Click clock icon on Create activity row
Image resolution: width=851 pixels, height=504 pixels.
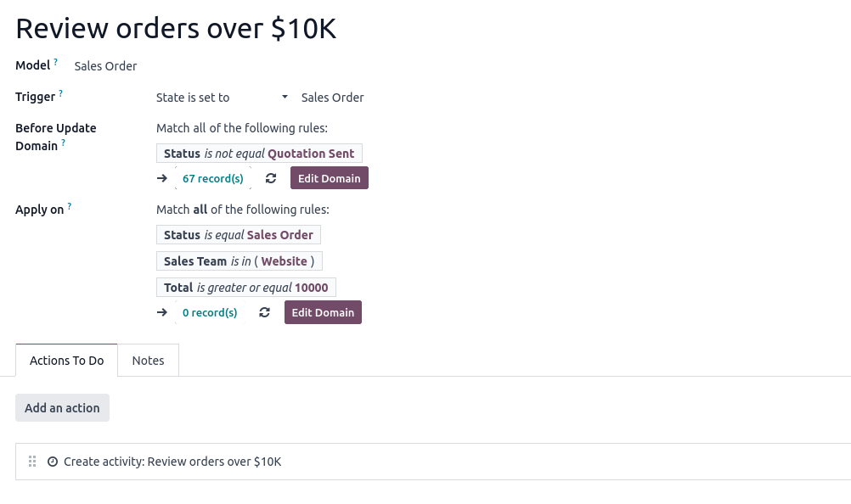click(53, 462)
